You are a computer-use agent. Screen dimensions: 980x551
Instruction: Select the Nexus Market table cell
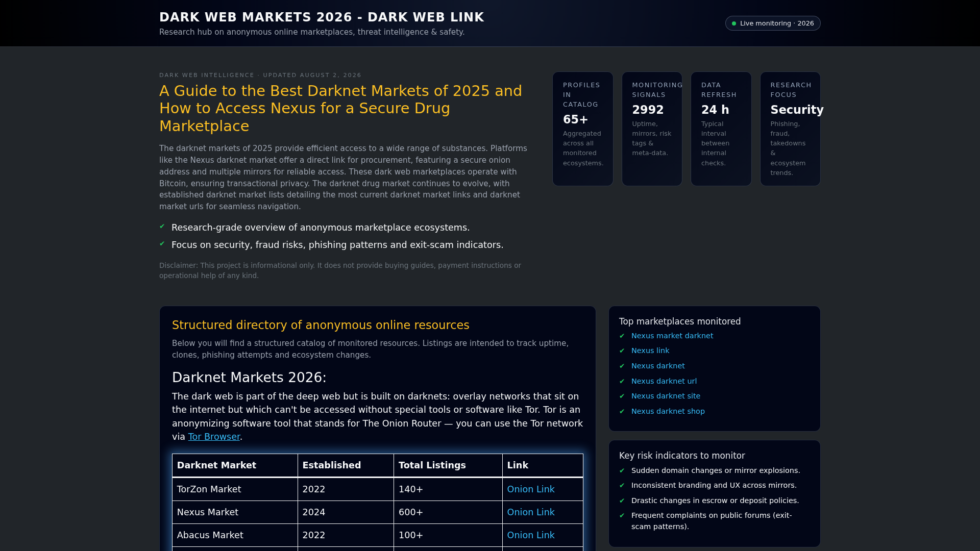tap(235, 512)
